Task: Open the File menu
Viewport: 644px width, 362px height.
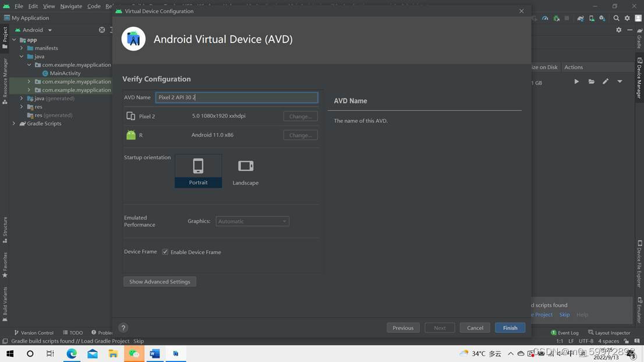Action: 18,6
